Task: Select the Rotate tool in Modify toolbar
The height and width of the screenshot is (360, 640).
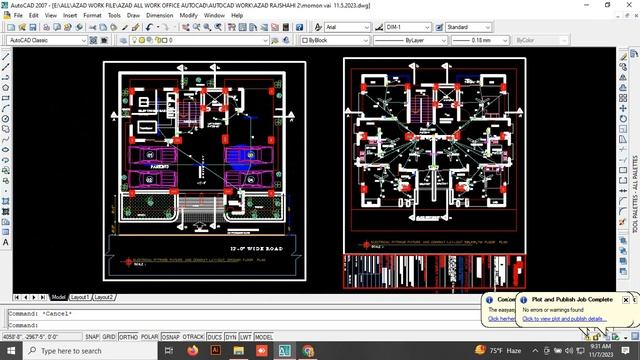Action: tap(623, 119)
